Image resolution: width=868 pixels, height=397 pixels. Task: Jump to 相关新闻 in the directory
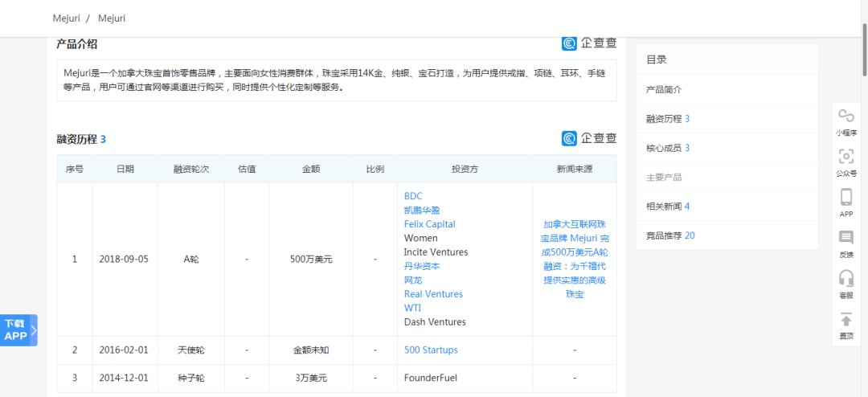coord(668,207)
